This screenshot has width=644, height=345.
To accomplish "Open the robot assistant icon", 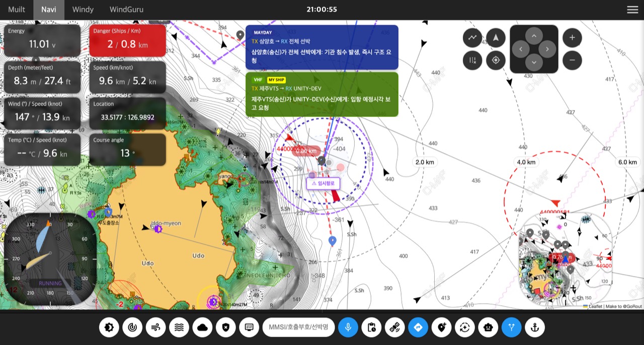I will (x=488, y=327).
